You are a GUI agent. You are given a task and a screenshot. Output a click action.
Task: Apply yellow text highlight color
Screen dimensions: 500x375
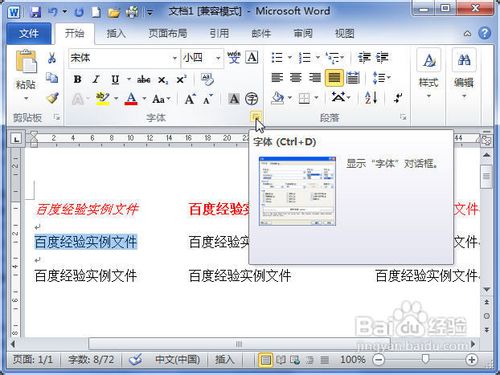point(103,99)
